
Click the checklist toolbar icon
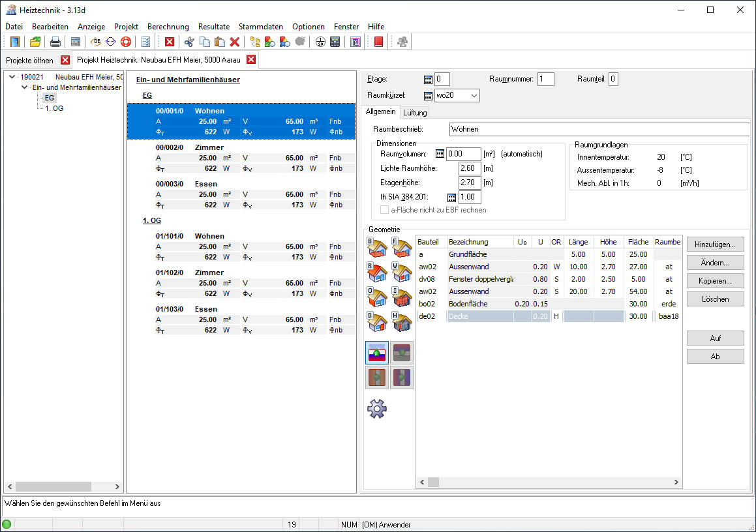[x=146, y=42]
